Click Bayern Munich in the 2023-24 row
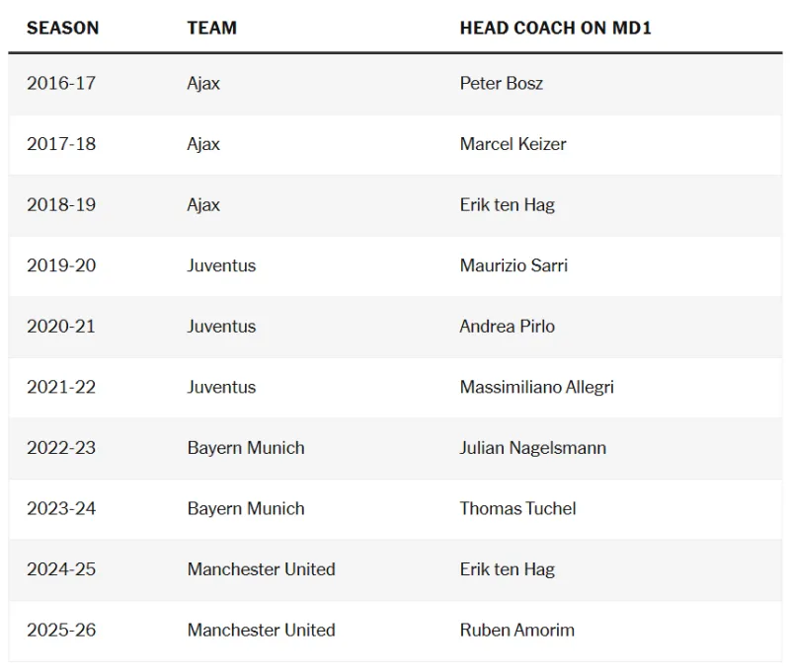 tap(246, 508)
